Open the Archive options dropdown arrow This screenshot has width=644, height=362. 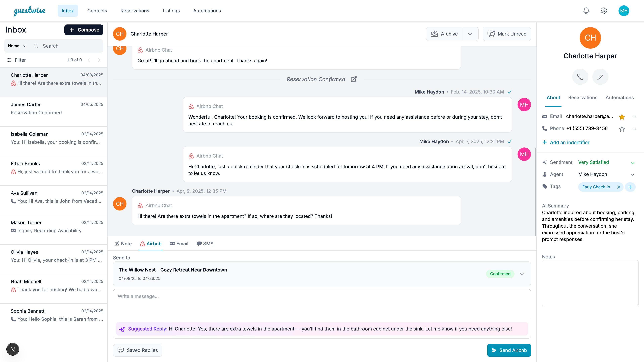[x=470, y=34]
